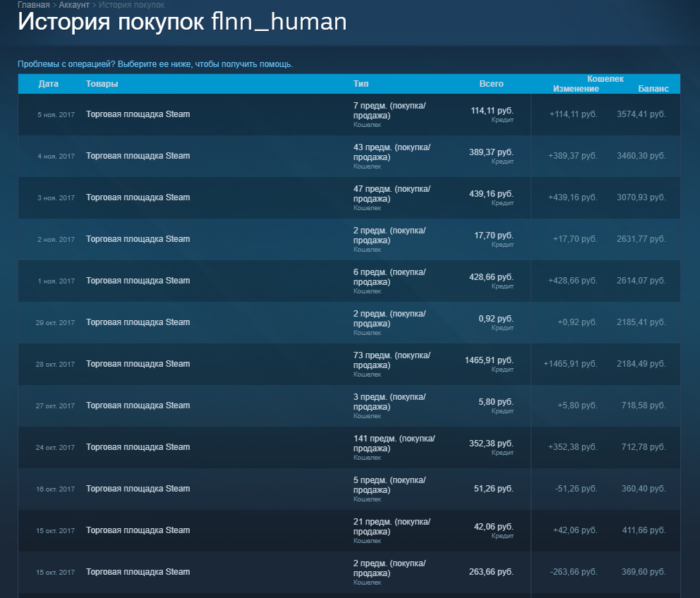Click the 3070,93 руб. balance value

pos(641,197)
